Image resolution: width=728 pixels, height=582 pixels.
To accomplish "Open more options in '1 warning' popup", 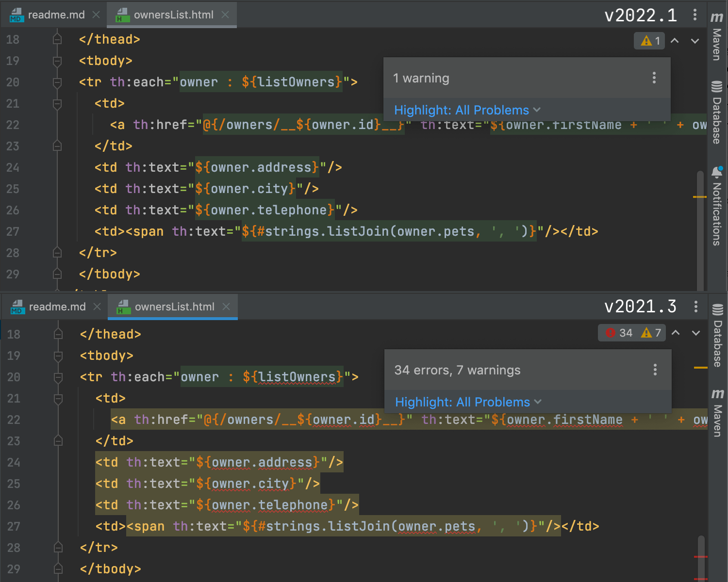I will [654, 78].
